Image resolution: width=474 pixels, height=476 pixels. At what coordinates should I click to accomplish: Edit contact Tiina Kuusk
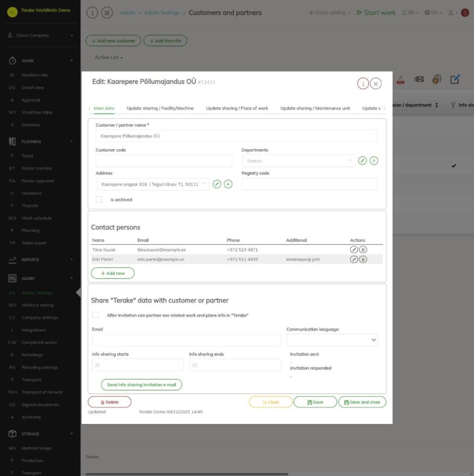[354, 250]
